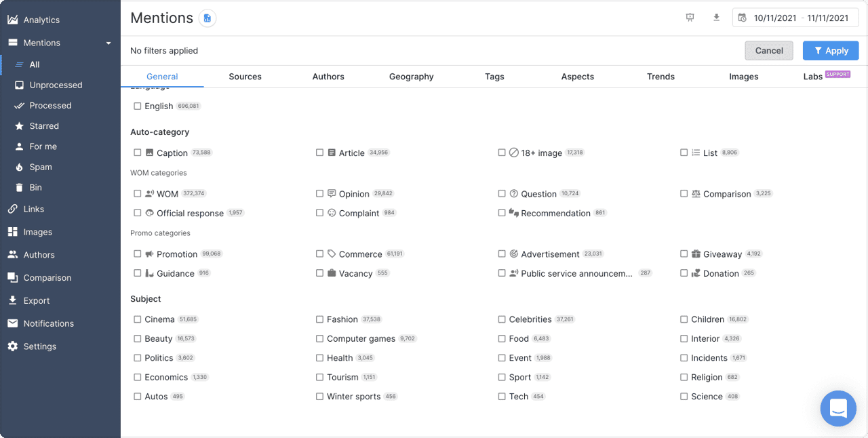
Task: Open the Trends tab
Action: point(660,77)
